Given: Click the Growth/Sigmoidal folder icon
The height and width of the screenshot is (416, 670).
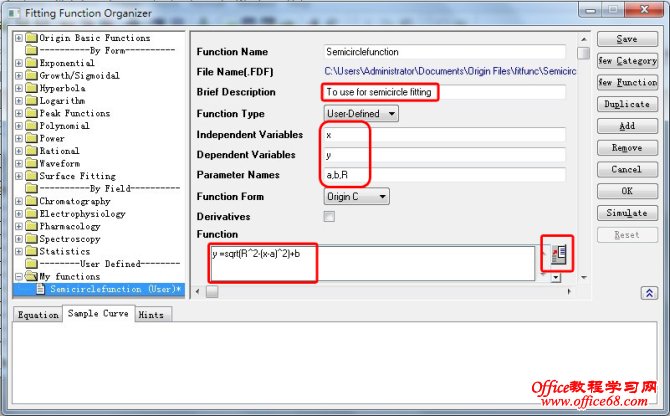Looking at the screenshot, I should click(x=31, y=76).
